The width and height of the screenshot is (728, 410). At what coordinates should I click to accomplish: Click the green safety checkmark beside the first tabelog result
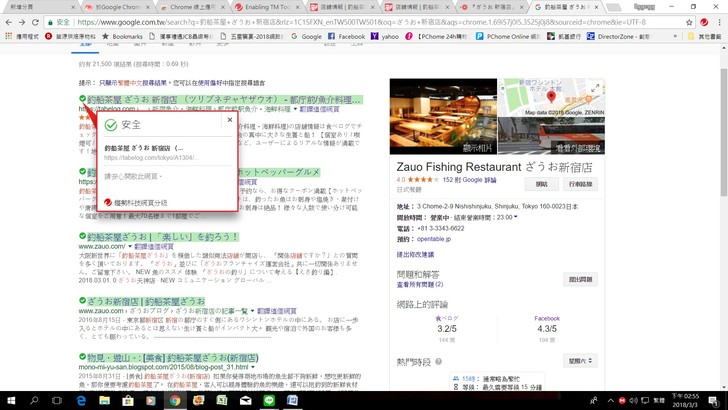[x=82, y=100]
